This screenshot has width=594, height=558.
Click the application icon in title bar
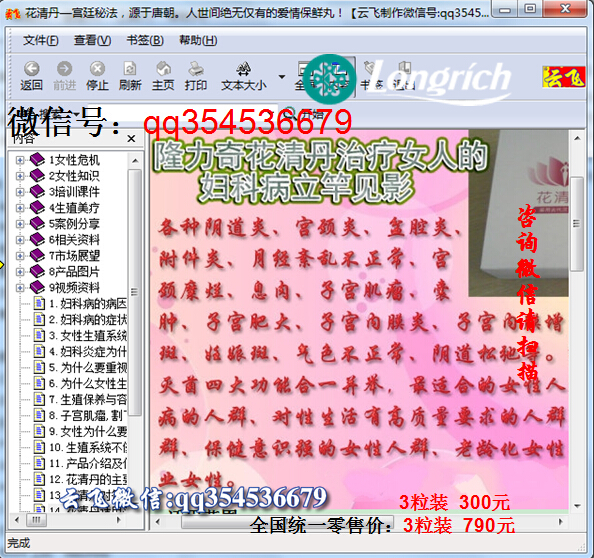click(12, 14)
